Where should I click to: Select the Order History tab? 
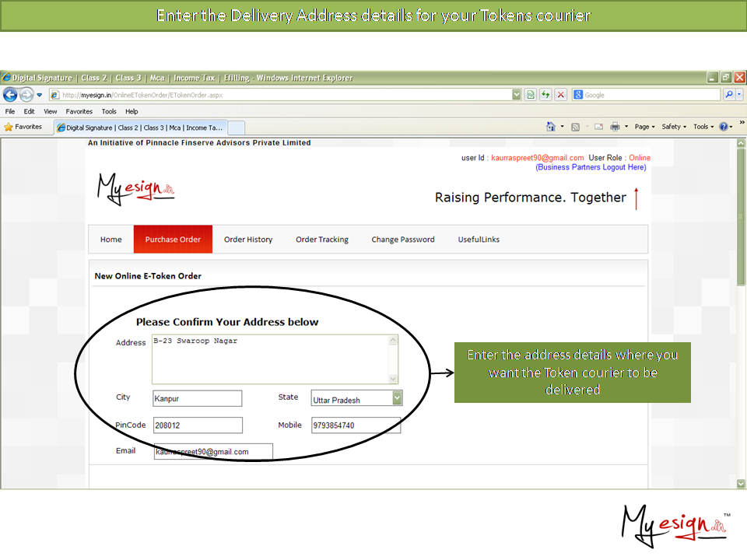coord(248,240)
